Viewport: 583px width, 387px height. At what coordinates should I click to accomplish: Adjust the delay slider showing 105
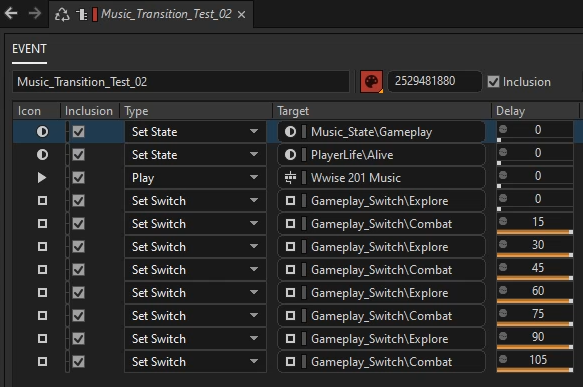coord(535,370)
